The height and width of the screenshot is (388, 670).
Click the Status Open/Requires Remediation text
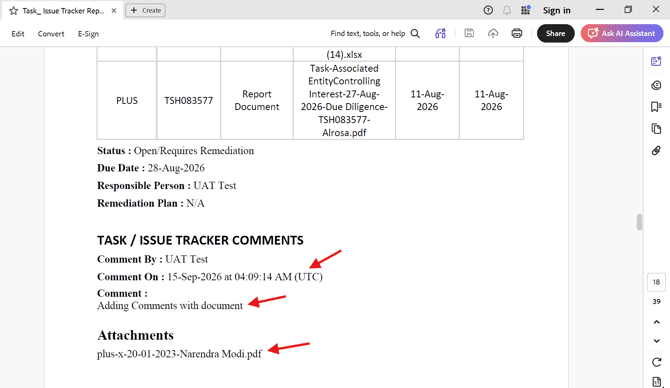coord(175,150)
